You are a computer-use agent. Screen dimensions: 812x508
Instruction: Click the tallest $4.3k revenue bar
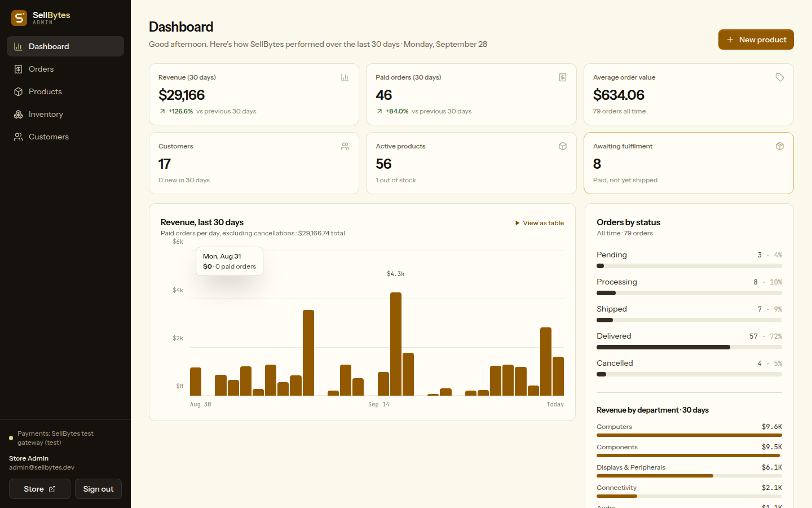tap(396, 344)
